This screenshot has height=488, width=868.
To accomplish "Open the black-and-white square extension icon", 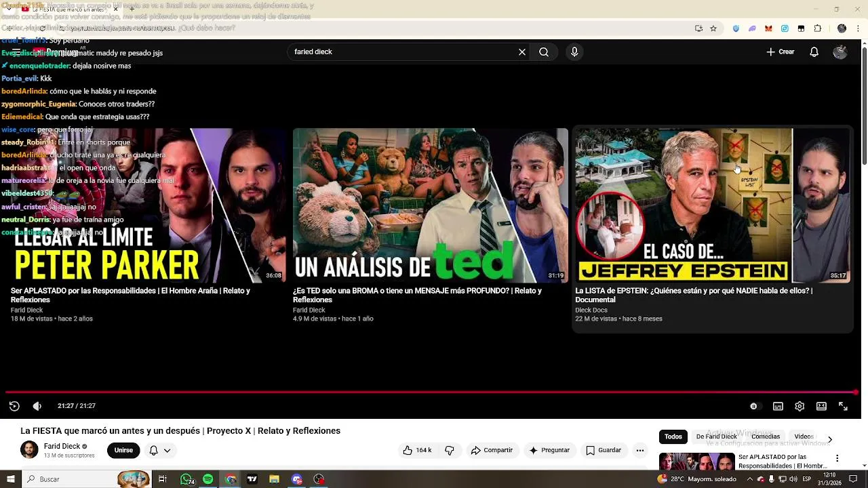I will [x=801, y=28].
